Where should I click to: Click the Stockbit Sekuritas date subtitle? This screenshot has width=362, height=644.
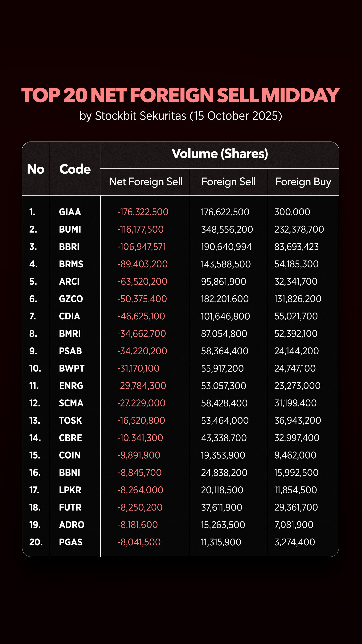pyautogui.click(x=181, y=116)
